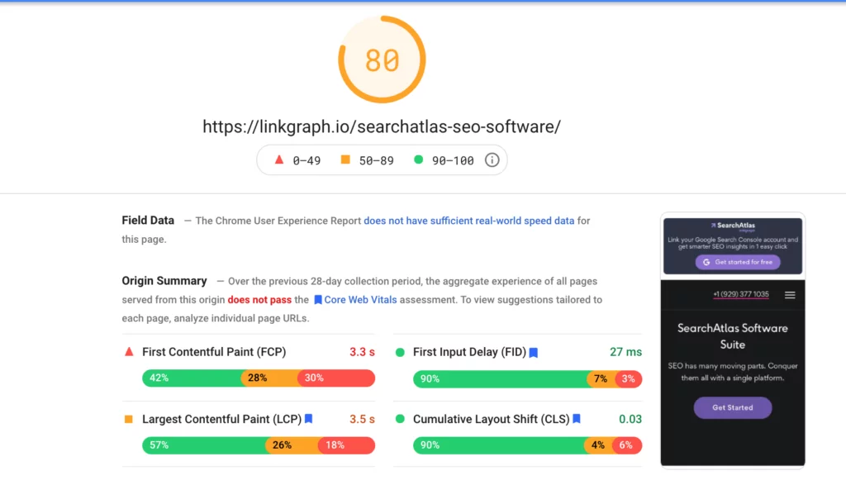Click the info icon beside the score legend
846x504 pixels.
coord(492,159)
